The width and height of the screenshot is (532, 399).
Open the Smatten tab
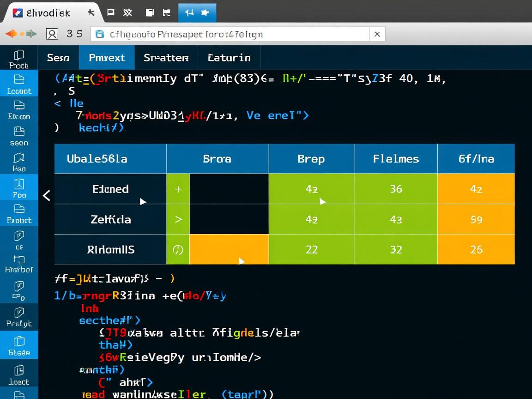166,58
